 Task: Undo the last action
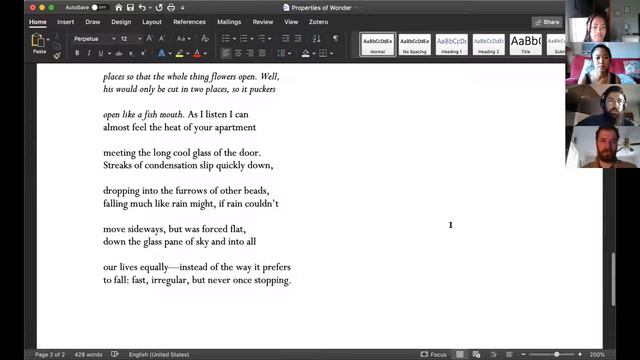[142, 7]
